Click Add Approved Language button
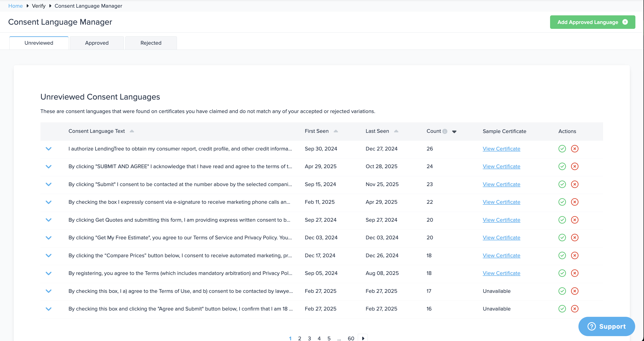This screenshot has height=341, width=644. [592, 22]
